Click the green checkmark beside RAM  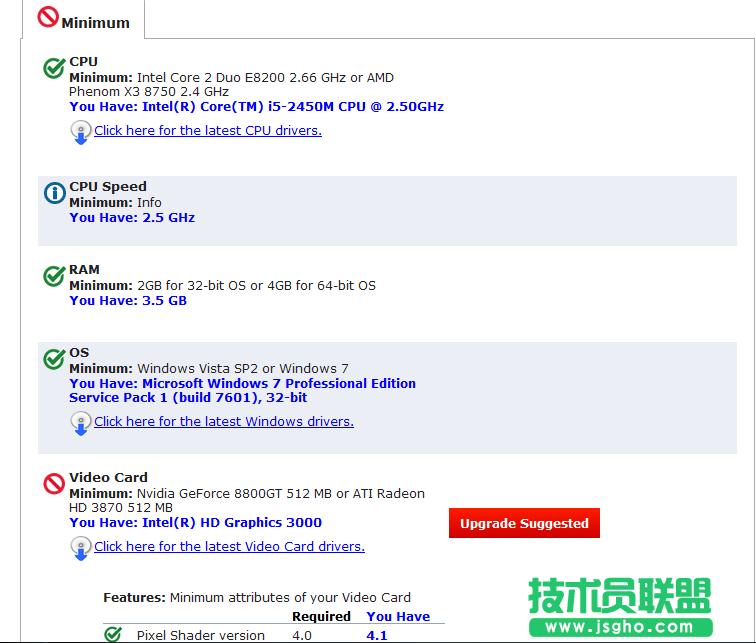(54, 276)
